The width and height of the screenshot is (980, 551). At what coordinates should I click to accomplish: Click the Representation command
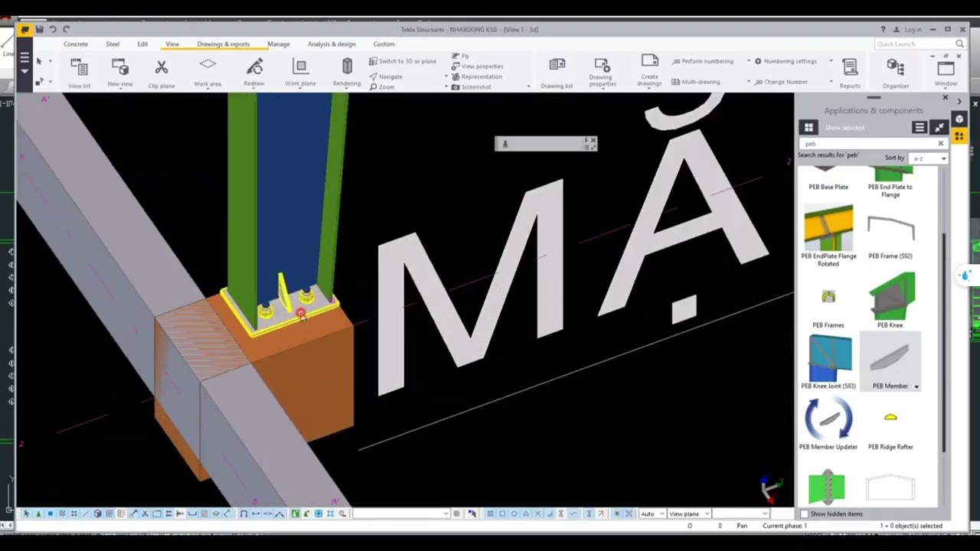tap(476, 77)
